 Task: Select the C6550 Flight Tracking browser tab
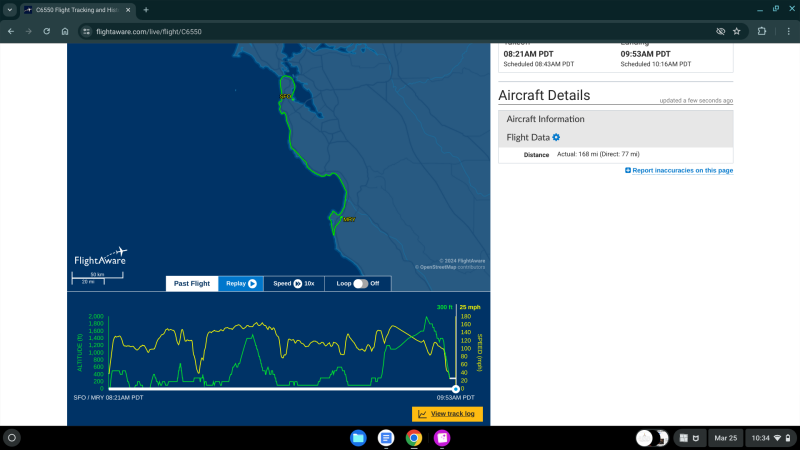tap(78, 10)
